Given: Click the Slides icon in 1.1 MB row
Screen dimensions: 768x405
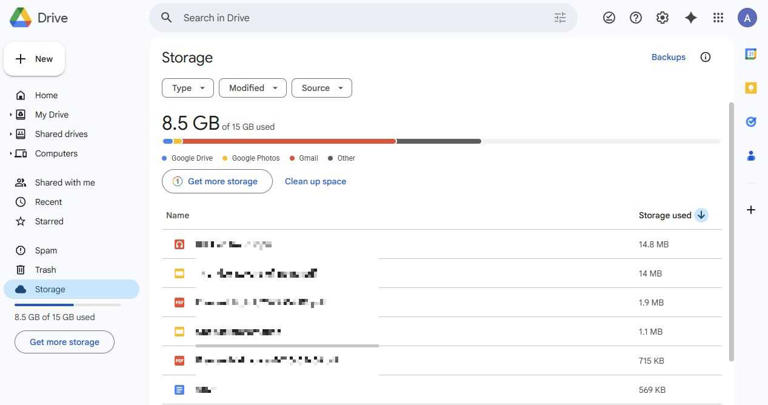Looking at the screenshot, I should click(179, 332).
